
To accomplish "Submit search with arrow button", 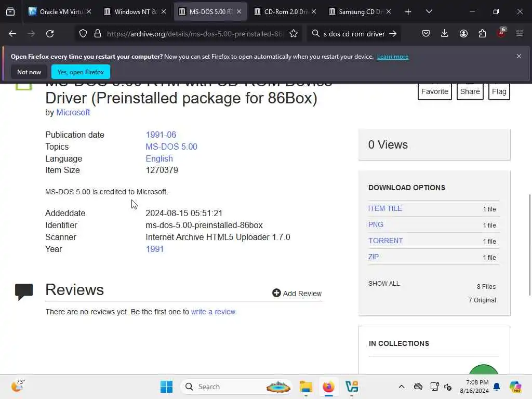I will tap(393, 34).
